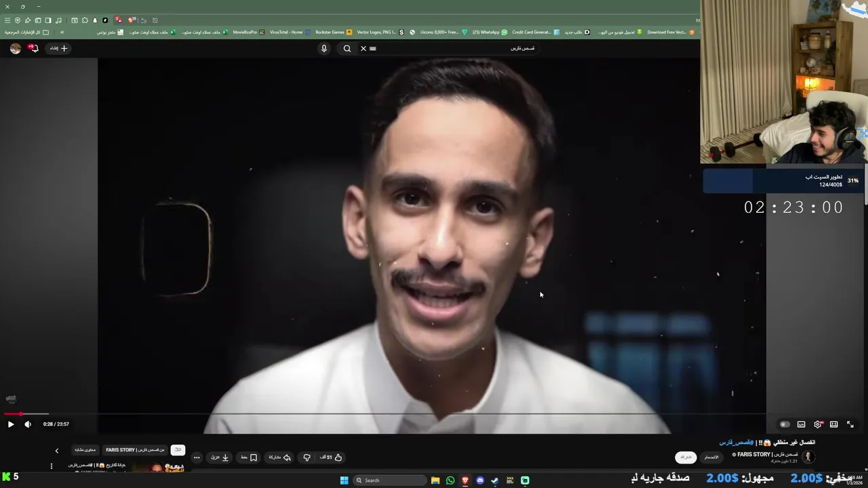Open WhatsApp from taskbar

pos(450,481)
